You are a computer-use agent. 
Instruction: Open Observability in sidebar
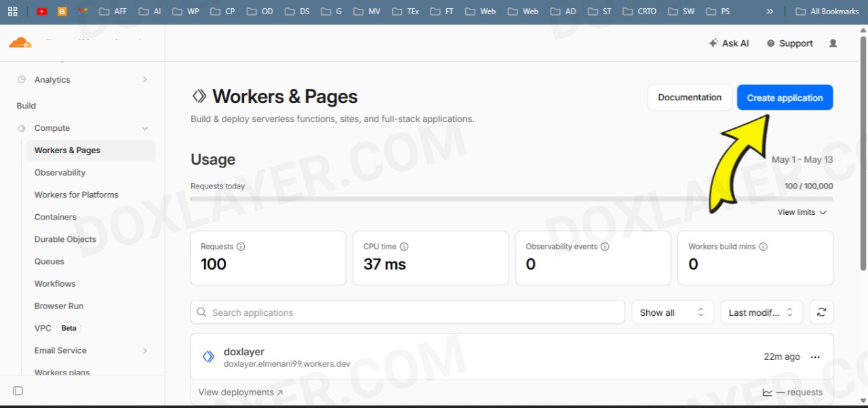[60, 173]
